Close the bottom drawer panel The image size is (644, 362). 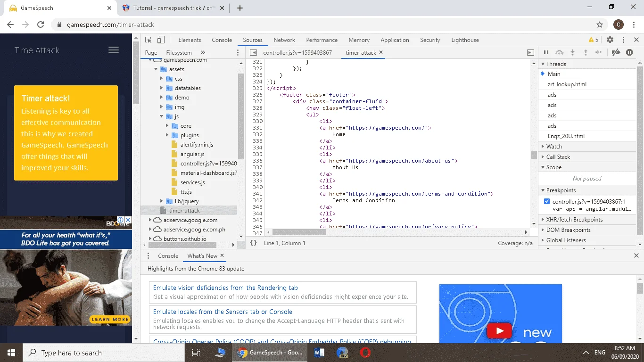coord(636,255)
